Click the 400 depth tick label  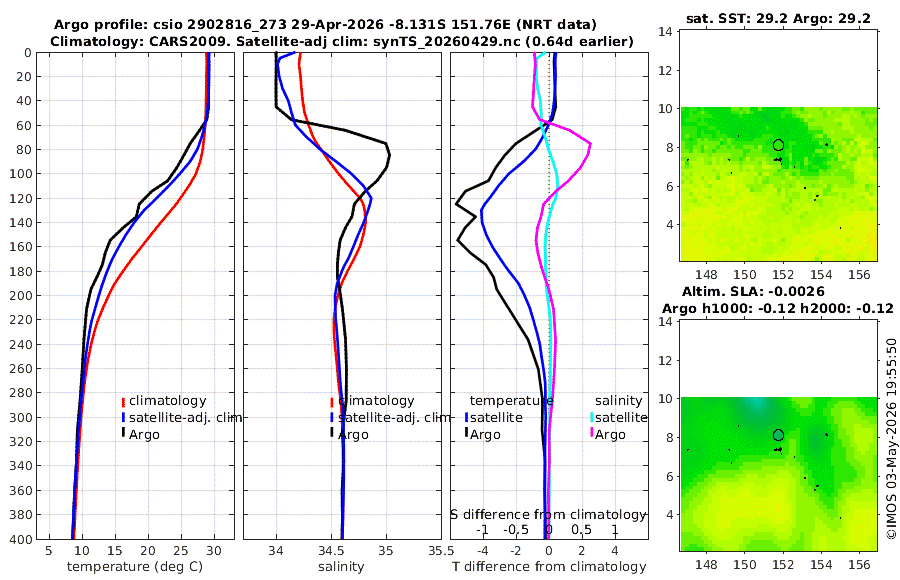pos(20,539)
